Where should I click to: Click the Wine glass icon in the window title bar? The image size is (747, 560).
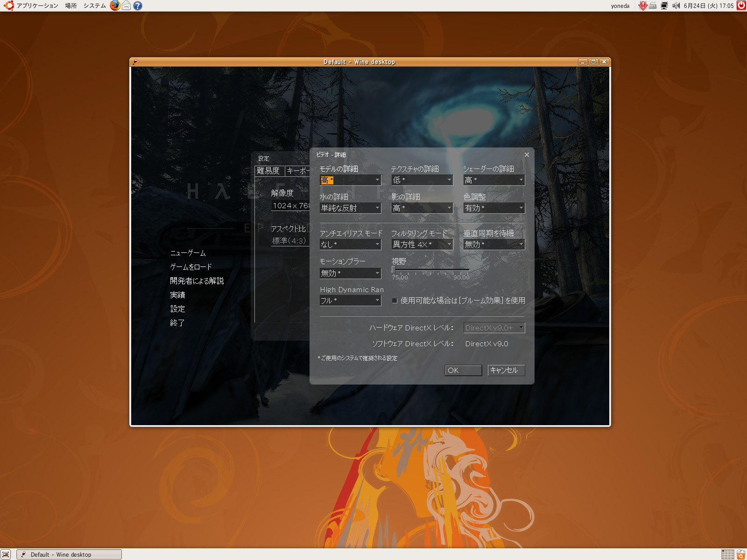(x=135, y=62)
